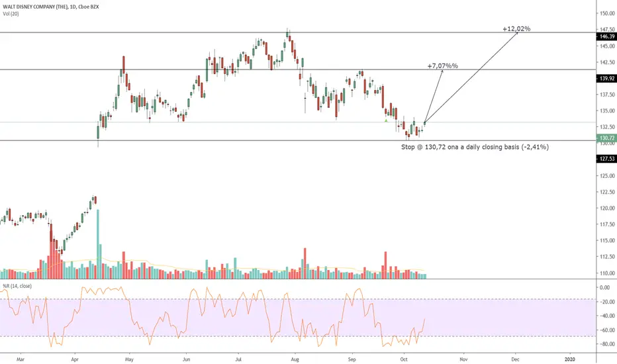Screen dimensions: 617x364
Task: Click the 150.00 price axis value
Action: [x=608, y=13]
